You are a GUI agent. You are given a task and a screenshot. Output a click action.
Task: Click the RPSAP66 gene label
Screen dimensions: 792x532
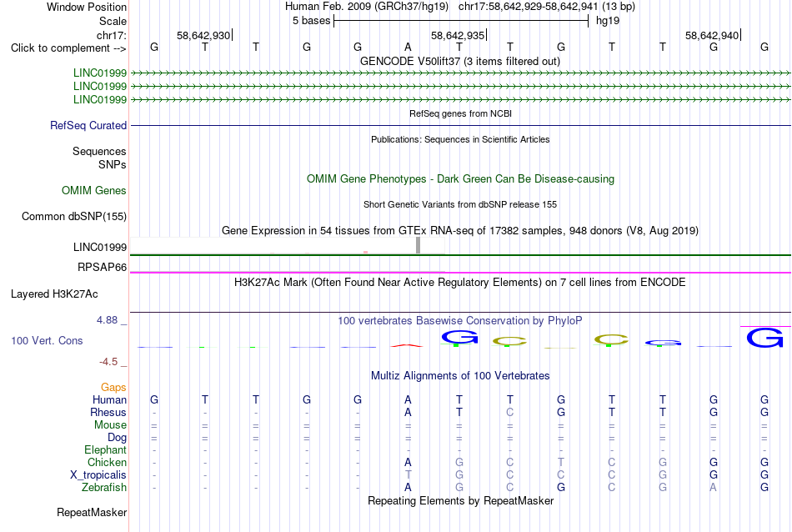(x=102, y=268)
